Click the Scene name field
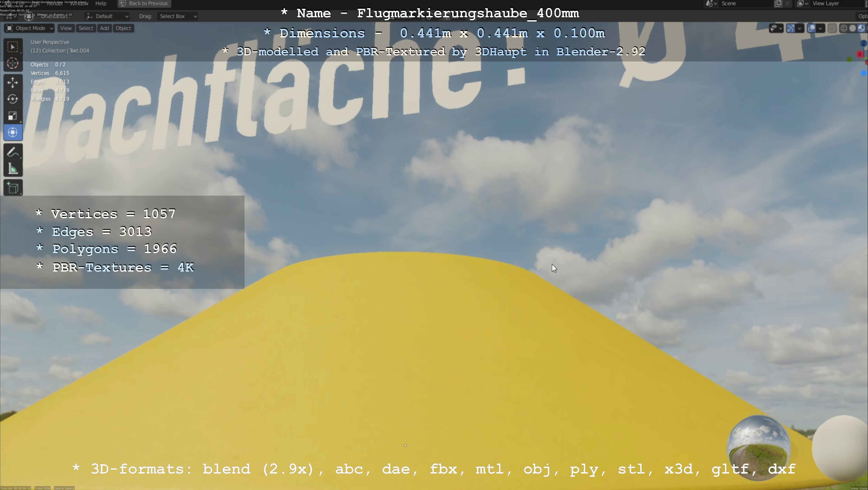Image resolution: width=868 pixels, height=490 pixels. click(x=745, y=3)
